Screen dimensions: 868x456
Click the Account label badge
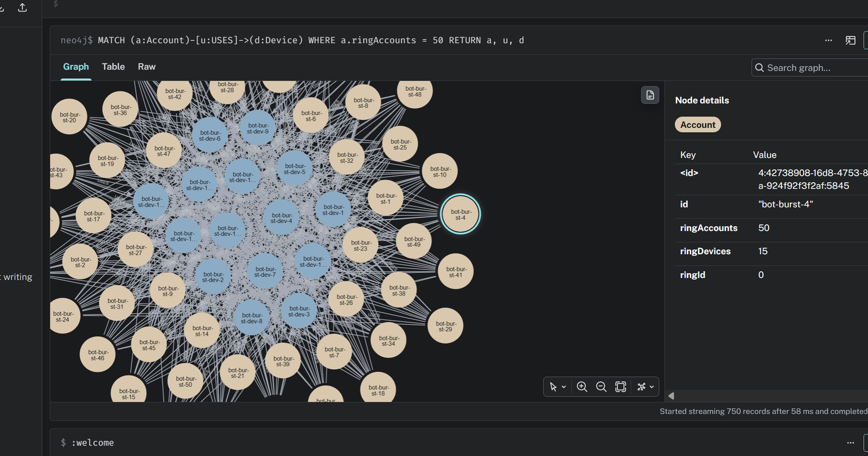(x=698, y=125)
